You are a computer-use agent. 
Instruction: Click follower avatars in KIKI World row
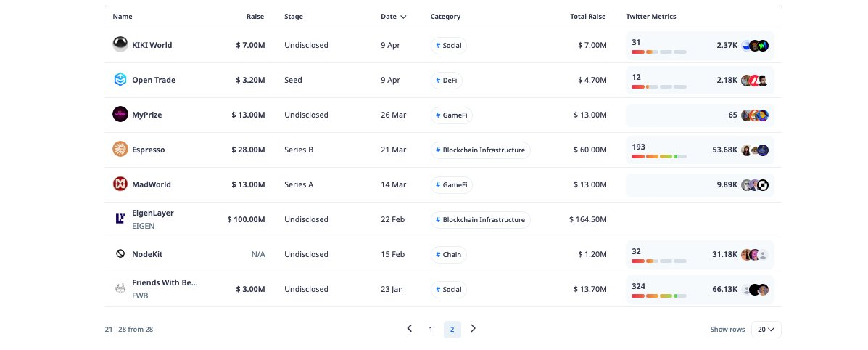click(x=755, y=46)
